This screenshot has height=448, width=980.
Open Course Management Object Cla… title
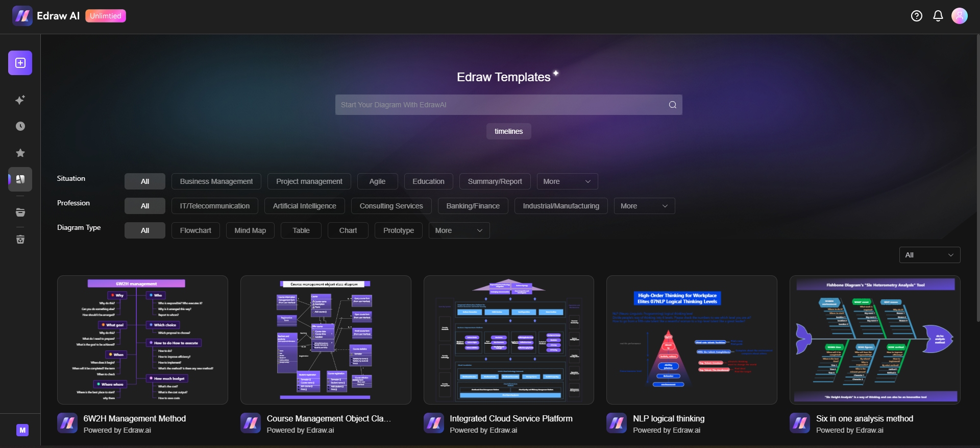tap(329, 418)
